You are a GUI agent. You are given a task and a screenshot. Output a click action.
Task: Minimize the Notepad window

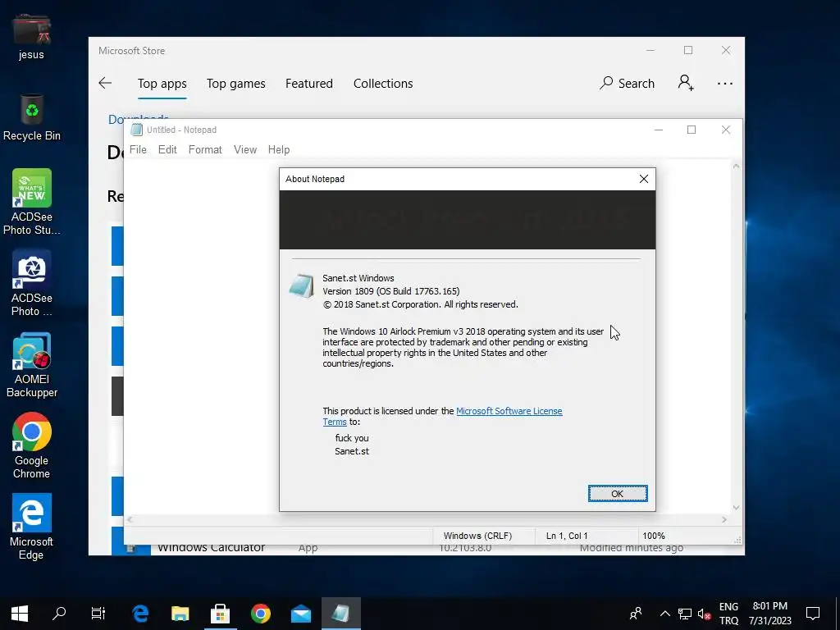pyautogui.click(x=659, y=130)
